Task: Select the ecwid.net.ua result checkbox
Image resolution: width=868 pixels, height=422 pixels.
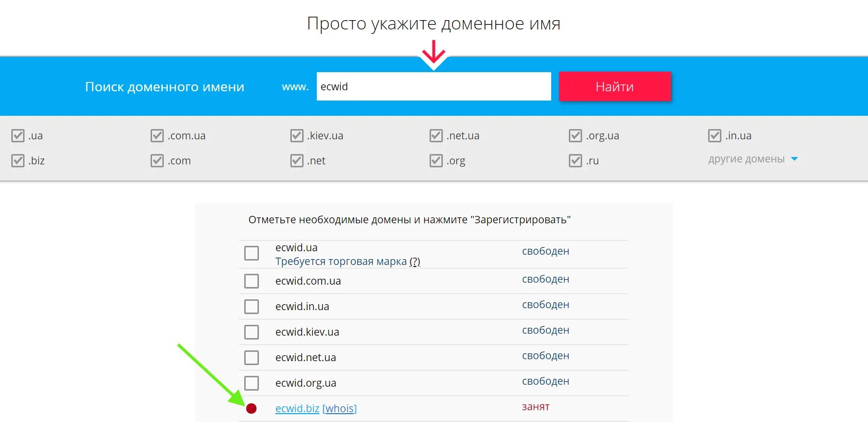Action: tap(252, 358)
